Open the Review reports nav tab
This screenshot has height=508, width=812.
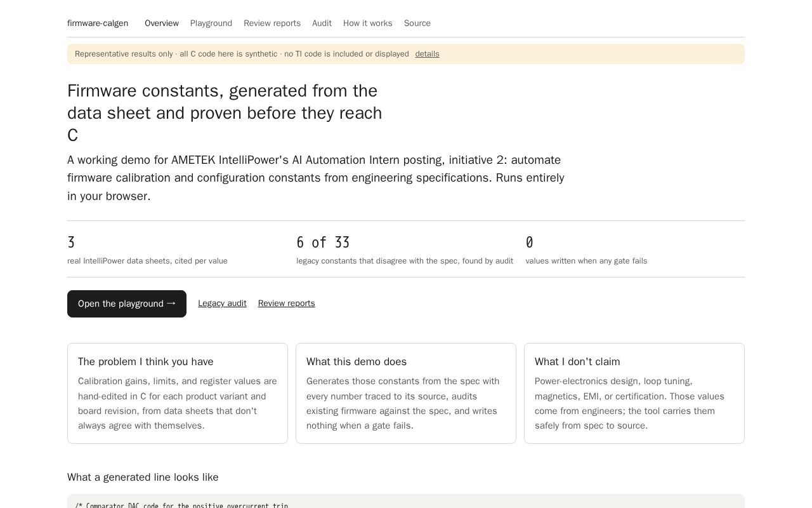[x=272, y=23]
